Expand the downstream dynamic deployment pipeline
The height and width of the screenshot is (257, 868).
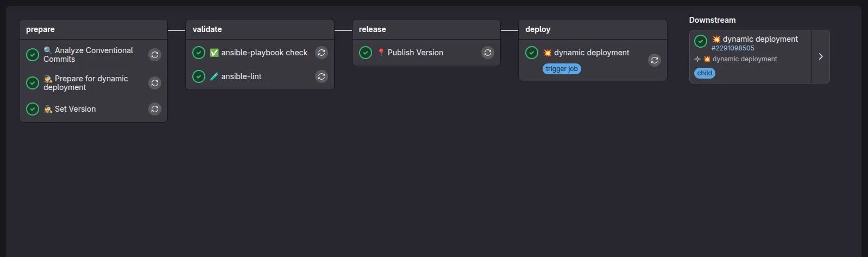(820, 56)
